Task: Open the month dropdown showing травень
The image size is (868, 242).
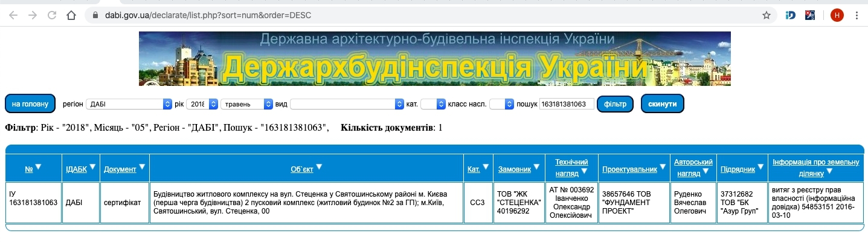Action: 247,104
